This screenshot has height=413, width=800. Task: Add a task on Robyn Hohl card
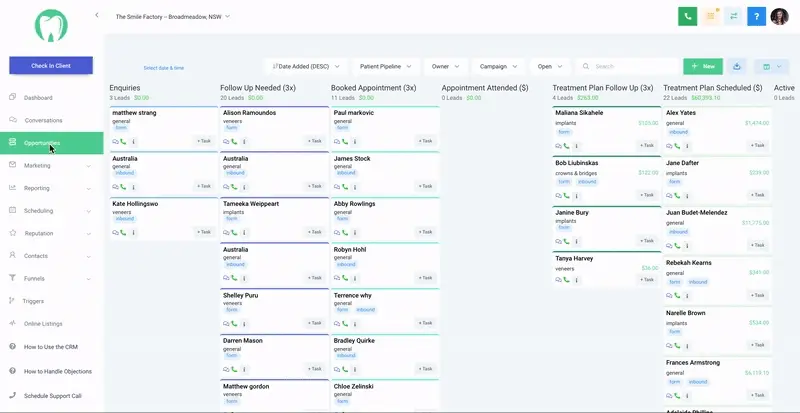pyautogui.click(x=426, y=278)
